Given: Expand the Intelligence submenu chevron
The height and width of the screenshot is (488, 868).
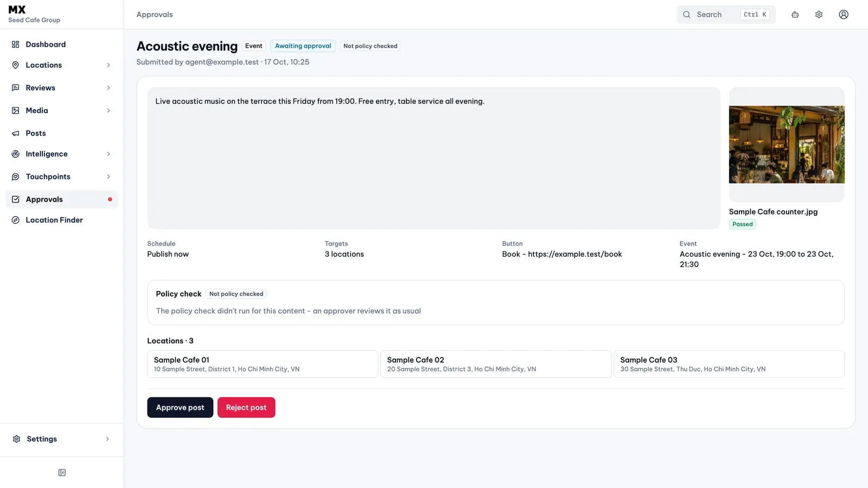Looking at the screenshot, I should click(x=108, y=154).
